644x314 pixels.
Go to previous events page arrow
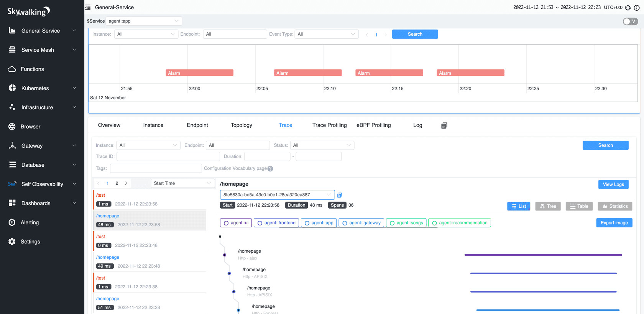[367, 35]
